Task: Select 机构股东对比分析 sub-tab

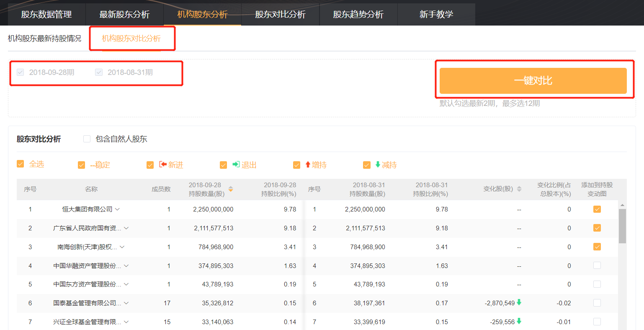Action: (x=131, y=39)
